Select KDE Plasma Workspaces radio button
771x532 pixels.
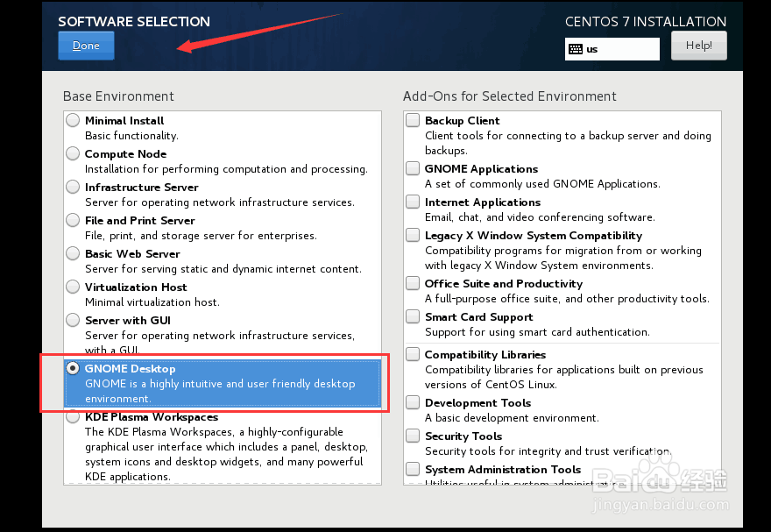pos(73,417)
